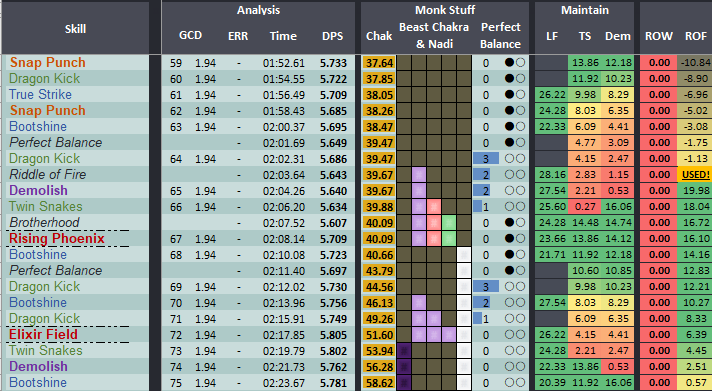Select the Beast Chakra & Nadi header
The width and height of the screenshot is (712, 391).
[x=434, y=35]
